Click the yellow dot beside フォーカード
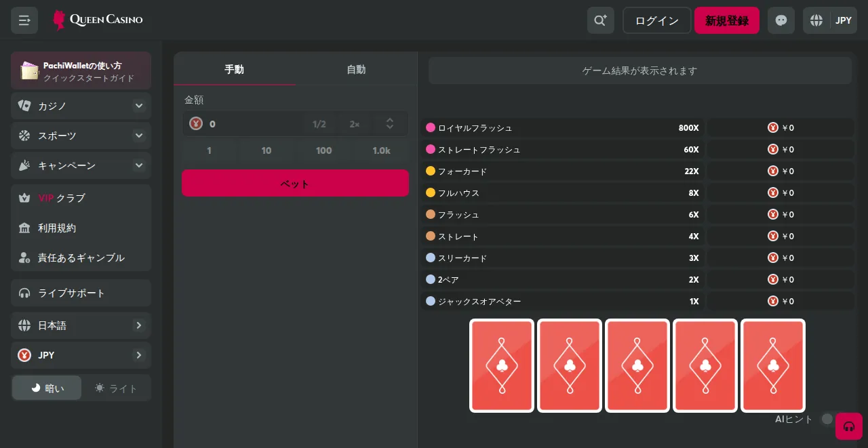 tap(430, 171)
